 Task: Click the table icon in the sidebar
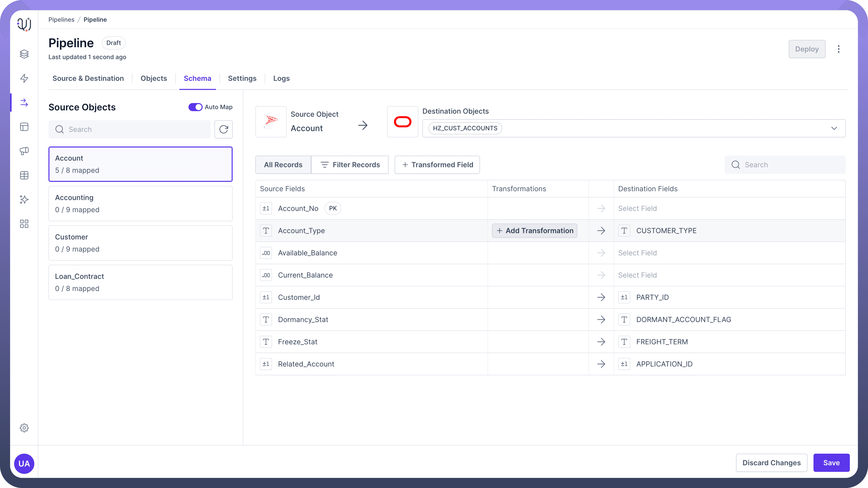coord(24,175)
